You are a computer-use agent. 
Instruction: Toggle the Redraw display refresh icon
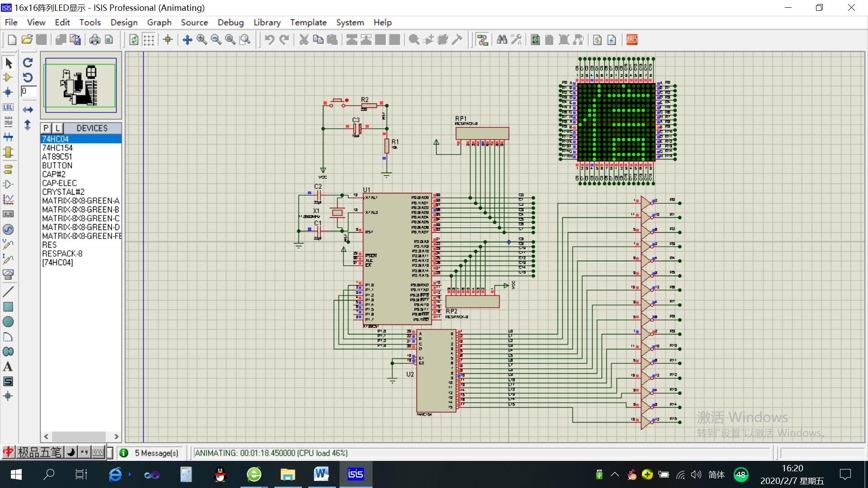pos(134,40)
